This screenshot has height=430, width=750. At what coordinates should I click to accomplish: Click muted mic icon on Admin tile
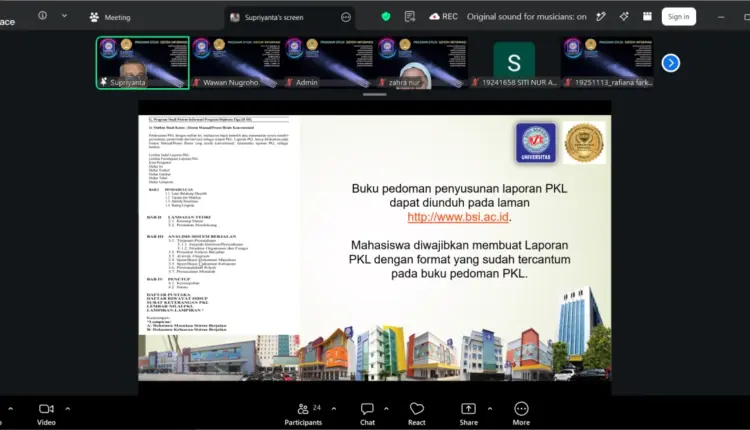coord(289,82)
